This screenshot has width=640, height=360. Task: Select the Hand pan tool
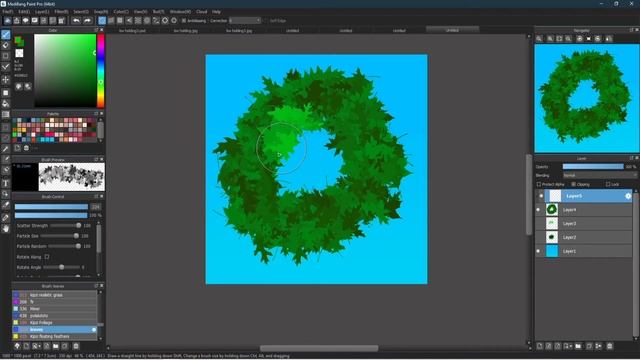coord(6,229)
